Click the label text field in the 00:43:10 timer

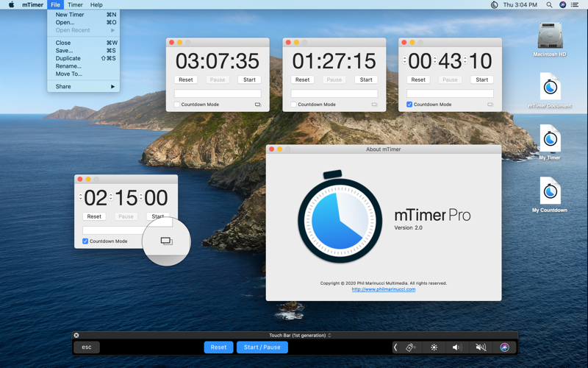click(450, 93)
